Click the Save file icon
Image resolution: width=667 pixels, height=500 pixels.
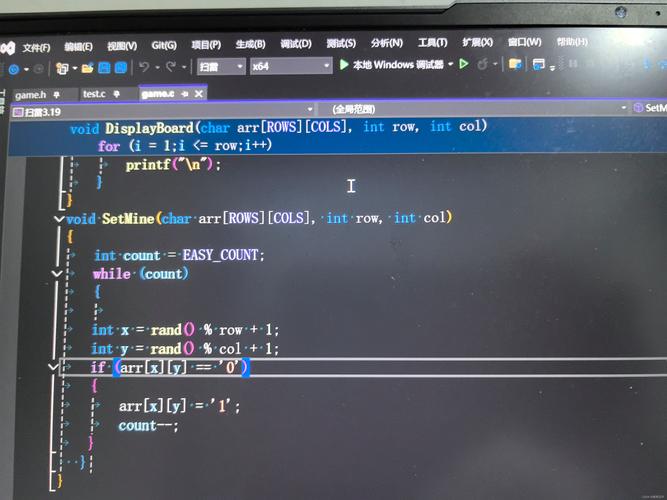tap(104, 67)
